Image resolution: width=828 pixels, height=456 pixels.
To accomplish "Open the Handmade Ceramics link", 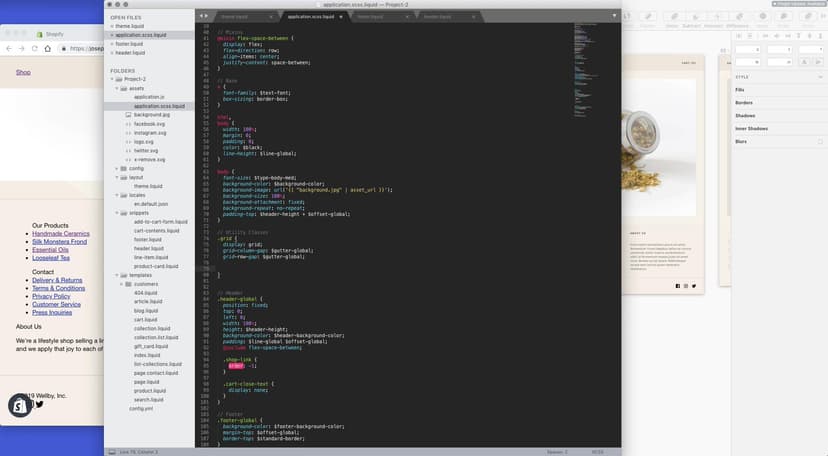I will (x=61, y=234).
